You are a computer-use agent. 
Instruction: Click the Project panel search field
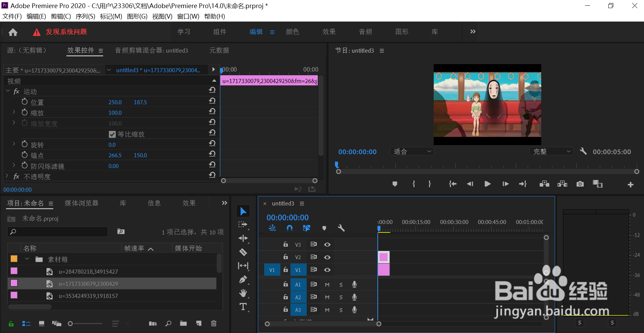coord(57,231)
